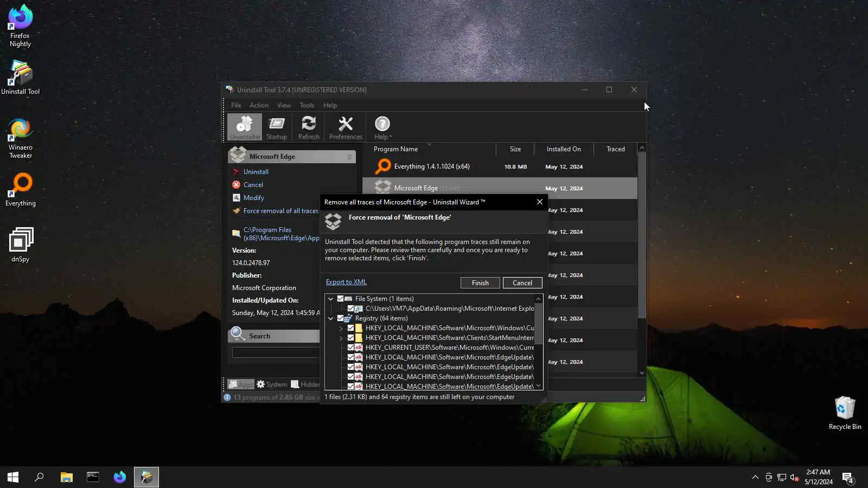The width and height of the screenshot is (868, 488).
Task: Select the Recycle Bin on the desktop
Action: tap(845, 413)
